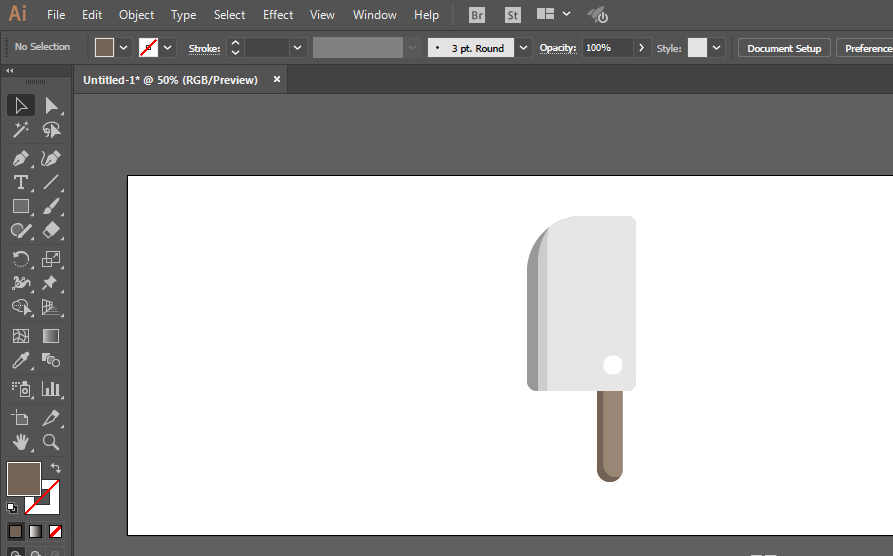Click the Opacity label link
The width and height of the screenshot is (893, 556).
click(x=557, y=48)
